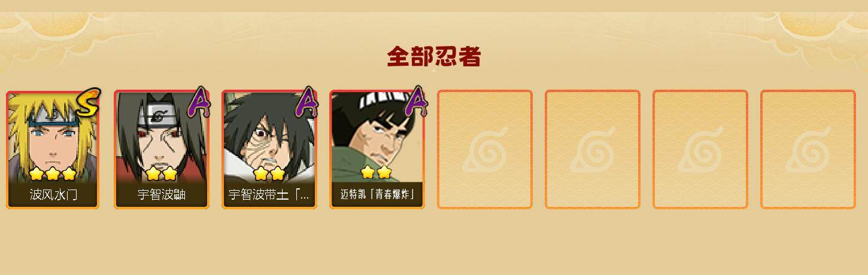
Task: Click the two stars on 宇智波带土 card
Action: click(x=269, y=174)
